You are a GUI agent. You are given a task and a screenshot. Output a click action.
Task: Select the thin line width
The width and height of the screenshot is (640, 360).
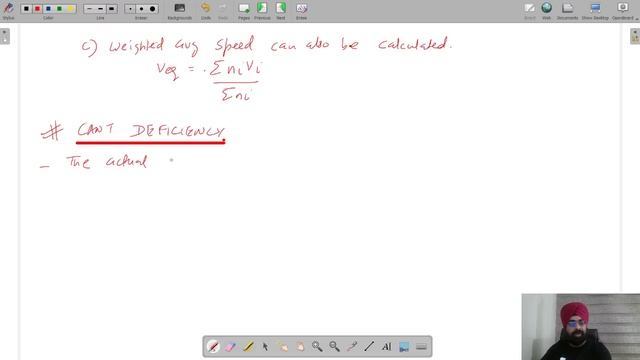89,9
